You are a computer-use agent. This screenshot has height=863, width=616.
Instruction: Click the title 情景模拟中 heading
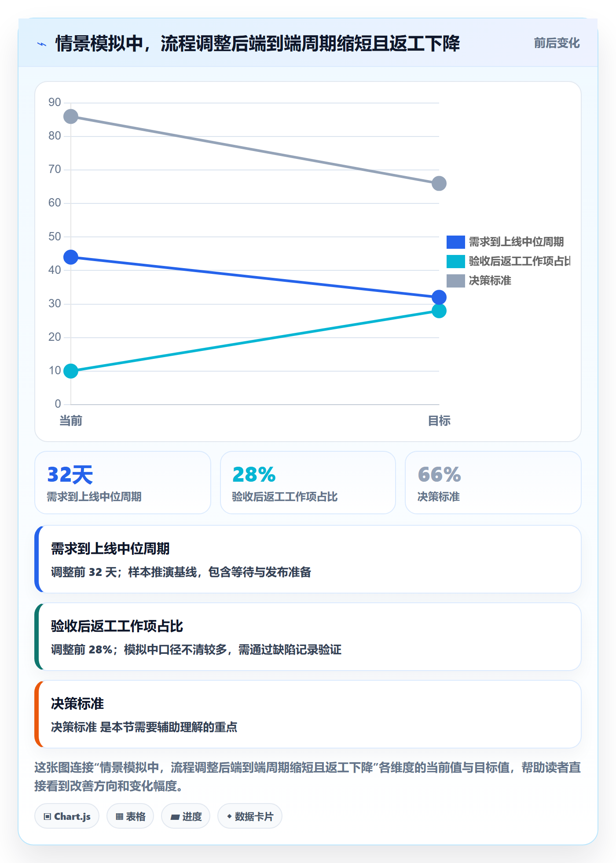click(x=257, y=44)
